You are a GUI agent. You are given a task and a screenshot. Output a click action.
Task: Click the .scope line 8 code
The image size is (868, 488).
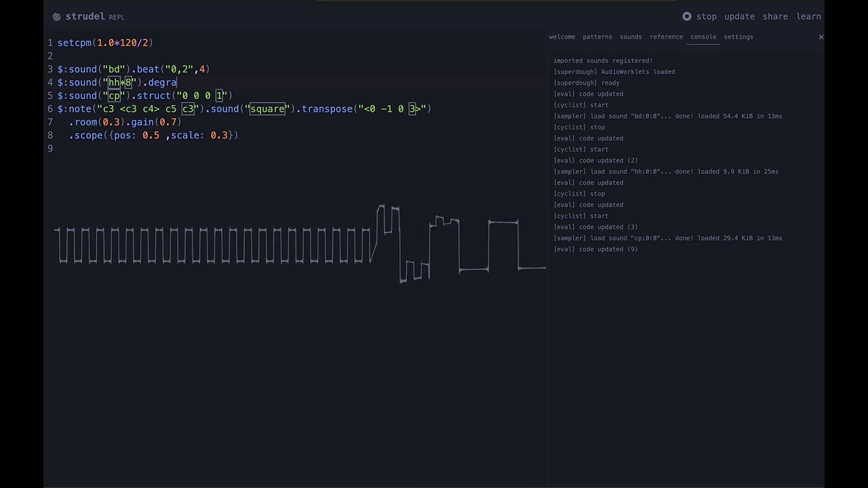tap(153, 136)
